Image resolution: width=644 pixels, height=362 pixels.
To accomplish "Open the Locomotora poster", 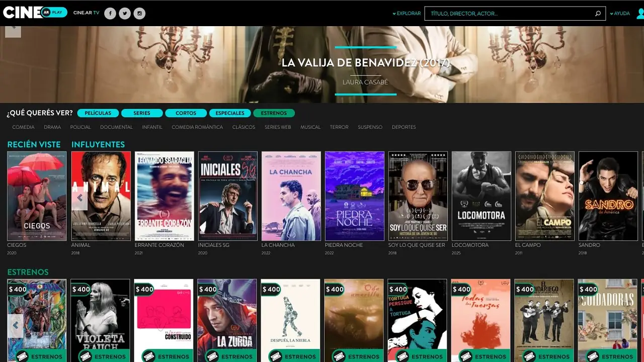I will (x=481, y=196).
